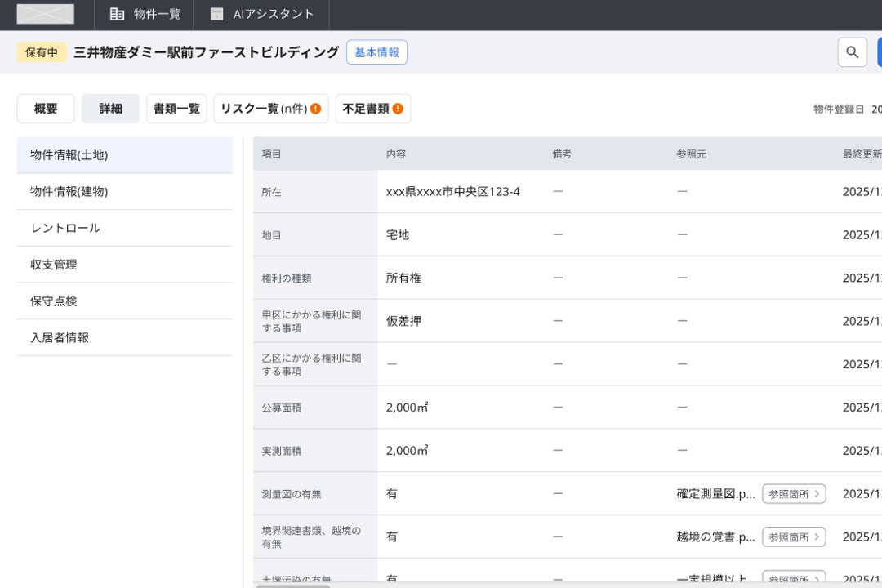Click the logo placeholder in the top bar
The height and width of the screenshot is (588, 882).
46,14
